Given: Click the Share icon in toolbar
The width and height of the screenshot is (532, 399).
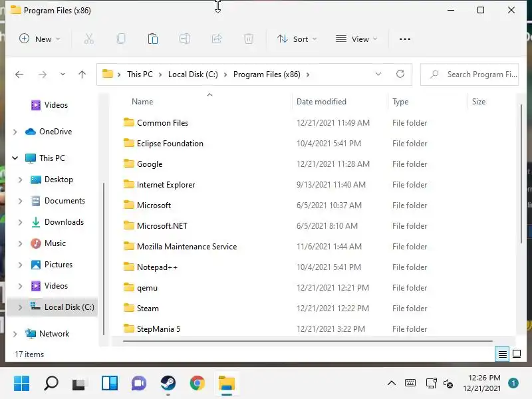Looking at the screenshot, I should click(217, 39).
